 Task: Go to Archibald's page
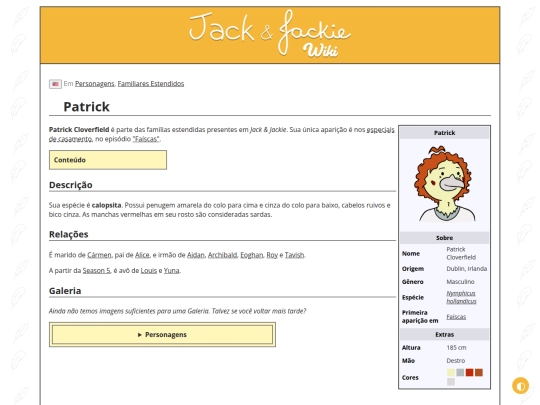click(222, 255)
